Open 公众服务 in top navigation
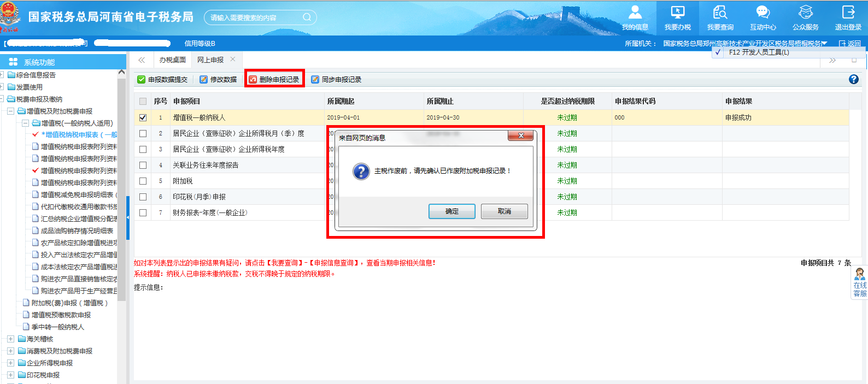 pos(805,17)
